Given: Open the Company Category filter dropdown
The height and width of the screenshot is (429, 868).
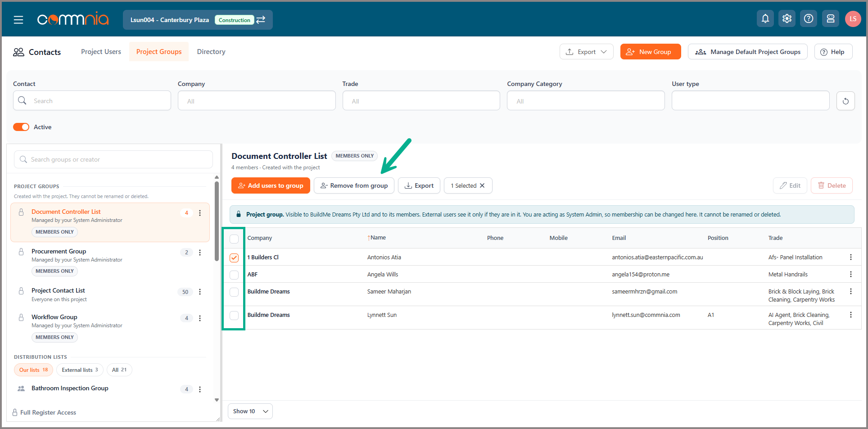Looking at the screenshot, I should click(x=586, y=101).
